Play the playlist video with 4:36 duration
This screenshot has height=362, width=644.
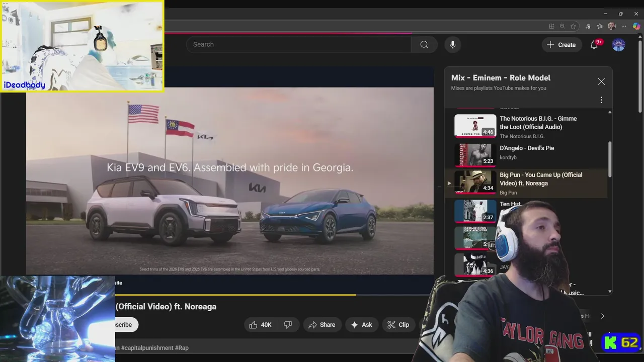475,264
